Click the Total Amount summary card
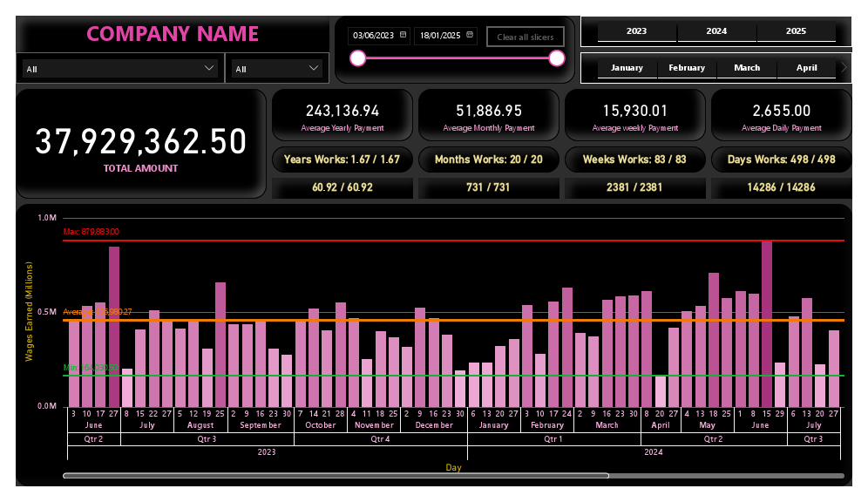The image size is (868, 502). (x=139, y=139)
